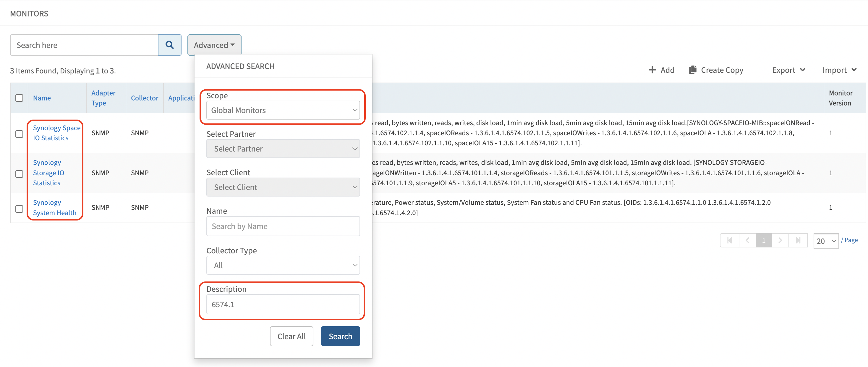The width and height of the screenshot is (868, 367).
Task: Open the Export dropdown menu
Action: click(x=788, y=70)
